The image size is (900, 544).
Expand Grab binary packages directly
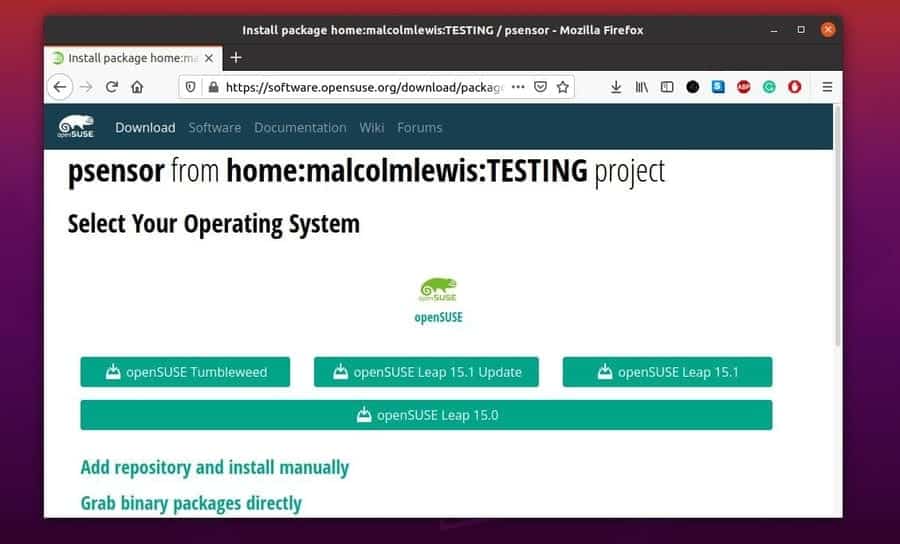pos(191,503)
